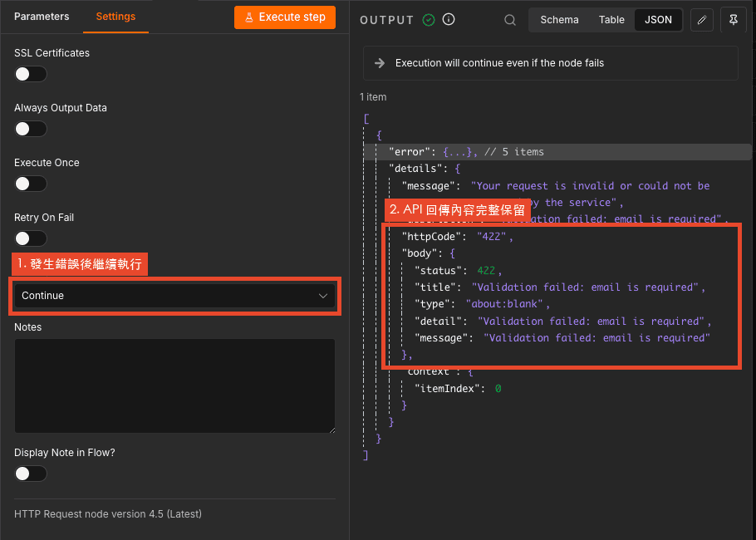The image size is (756, 540).
Task: Click the Continue dropdown chevron arrow
Action: point(323,296)
